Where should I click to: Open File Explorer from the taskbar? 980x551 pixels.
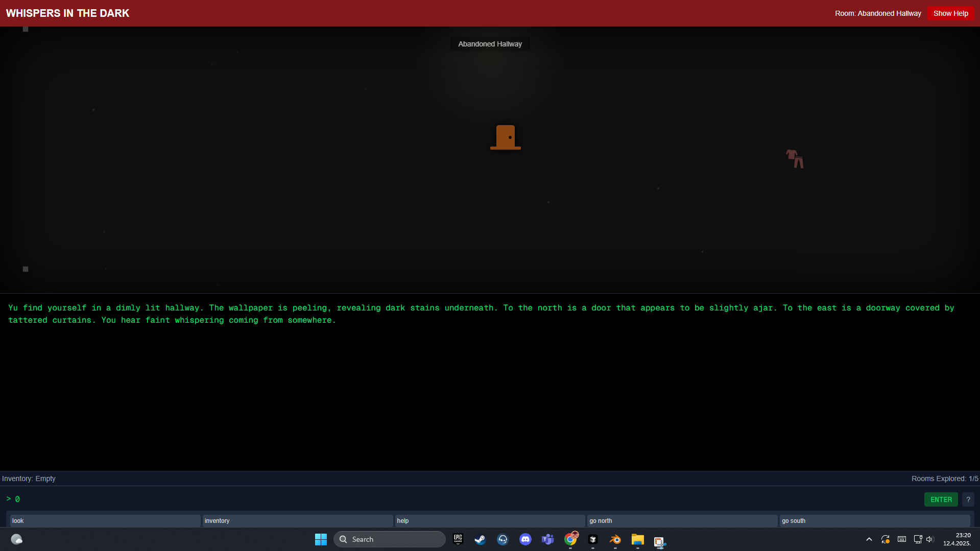coord(638,539)
